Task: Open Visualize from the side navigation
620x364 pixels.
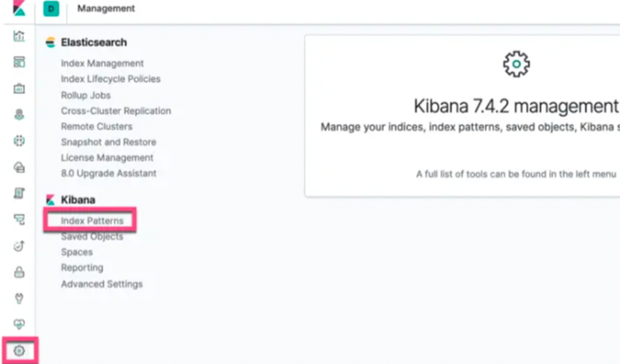Action: 19,36
